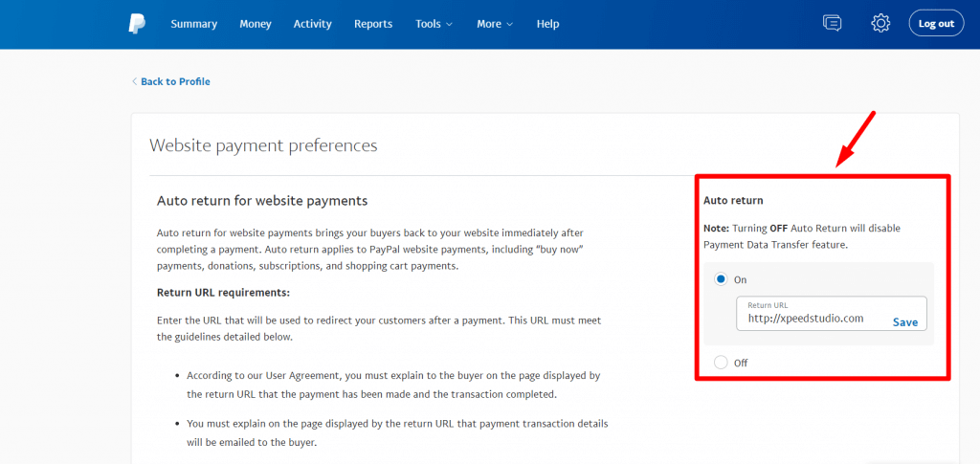Click the PayPal logo icon
980x464 pixels.
tap(137, 24)
